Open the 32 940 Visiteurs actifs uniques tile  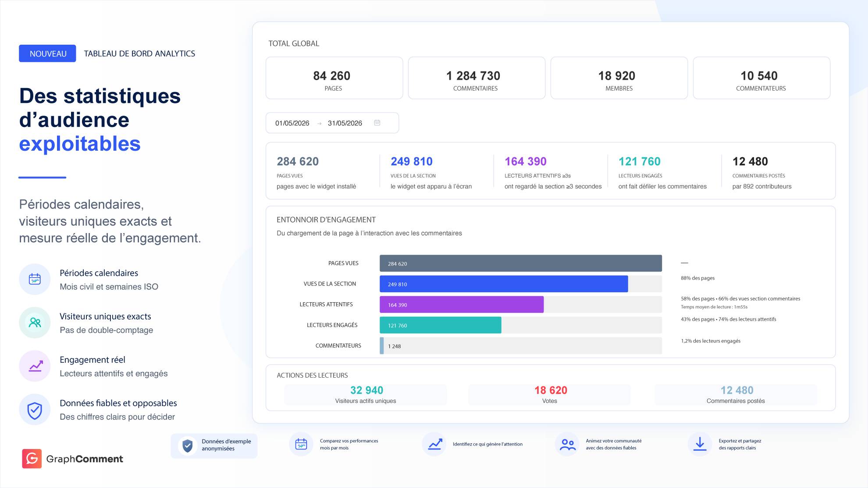point(366,395)
